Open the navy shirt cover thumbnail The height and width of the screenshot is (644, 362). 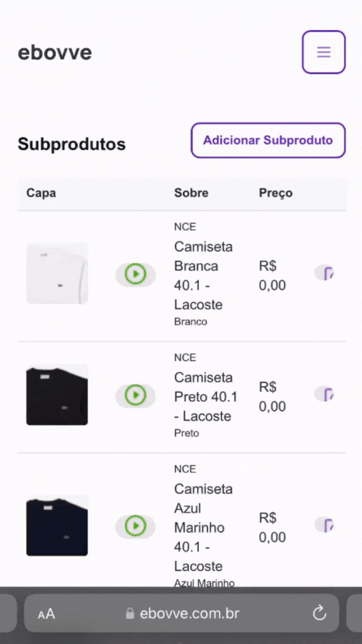56,526
